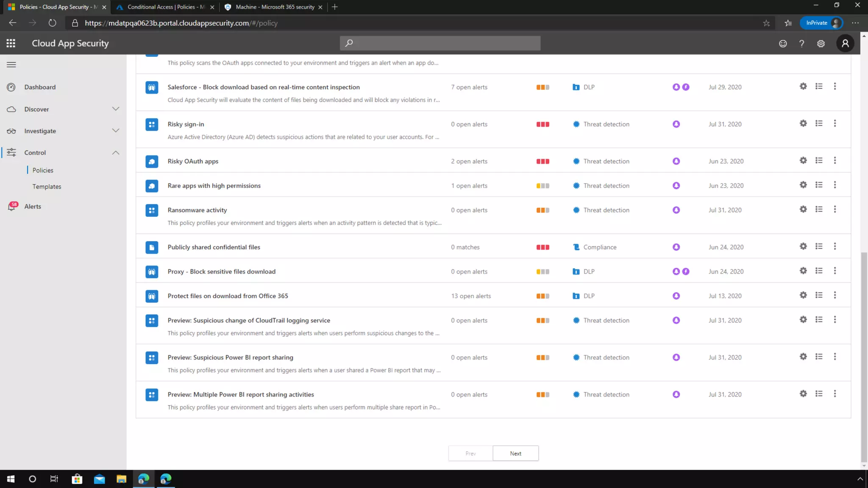This screenshot has height=488, width=868.
Task: Click the orange severity indicator for Protect files on download
Action: pyautogui.click(x=542, y=296)
